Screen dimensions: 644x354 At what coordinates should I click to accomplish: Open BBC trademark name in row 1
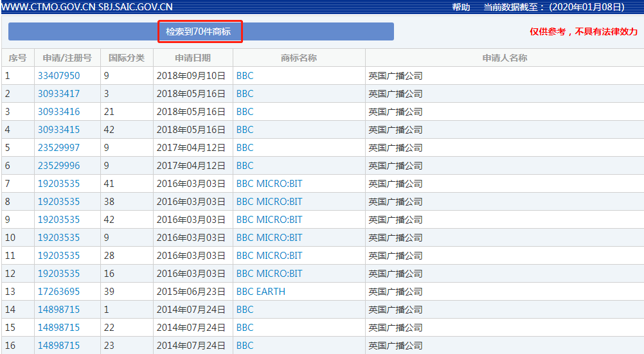point(245,76)
